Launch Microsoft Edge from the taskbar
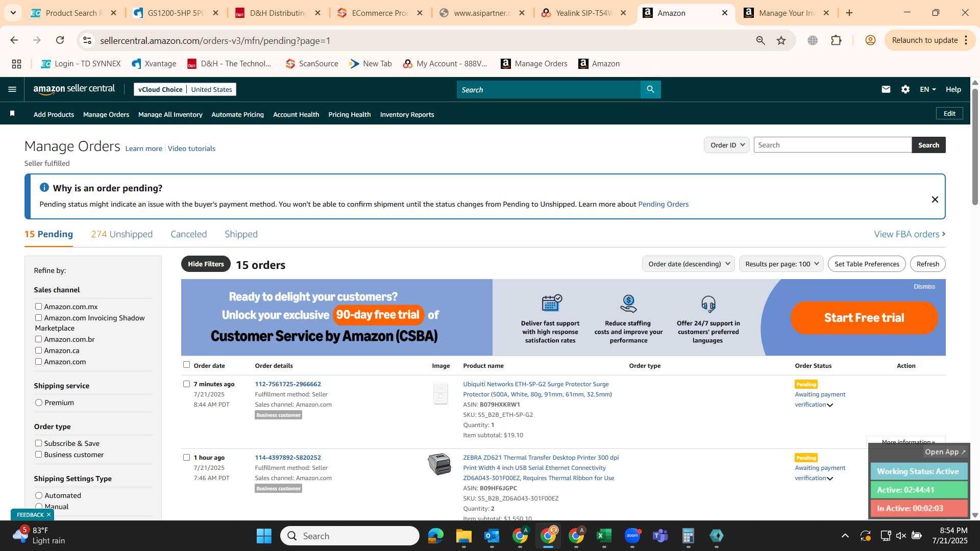The image size is (980, 551). [x=436, y=536]
